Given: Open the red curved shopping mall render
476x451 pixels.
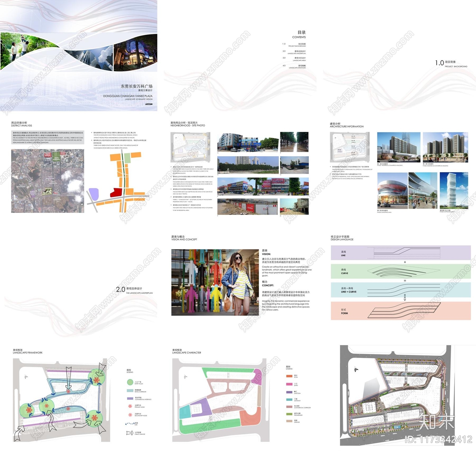Looking at the screenshot, I should pos(392,190).
